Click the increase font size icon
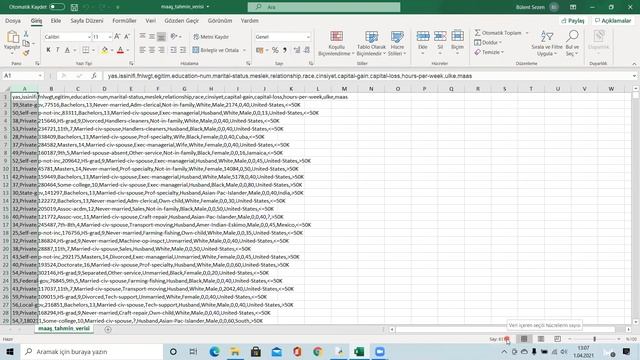Screen dimensions: 640x360 point(118,37)
